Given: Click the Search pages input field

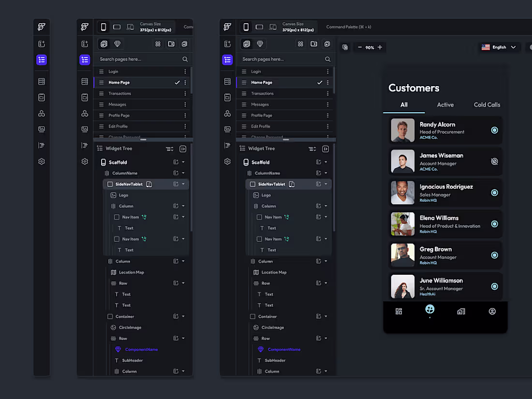Looking at the screenshot, I should point(281,59).
